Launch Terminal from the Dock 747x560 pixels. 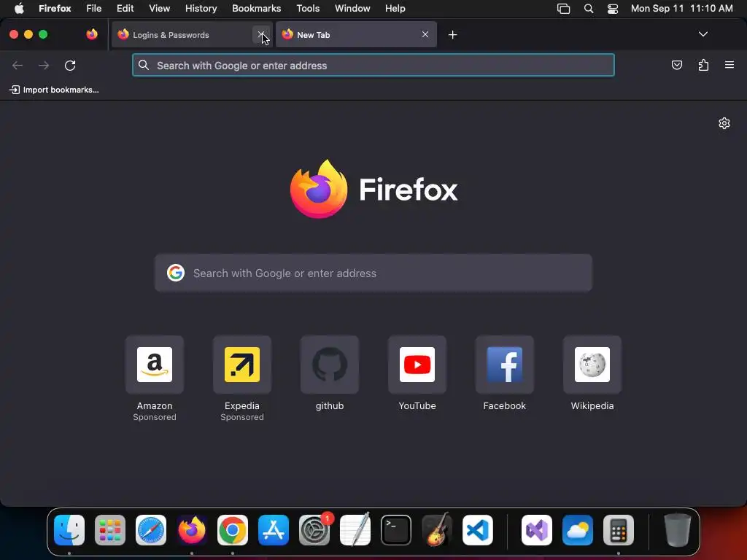click(396, 530)
